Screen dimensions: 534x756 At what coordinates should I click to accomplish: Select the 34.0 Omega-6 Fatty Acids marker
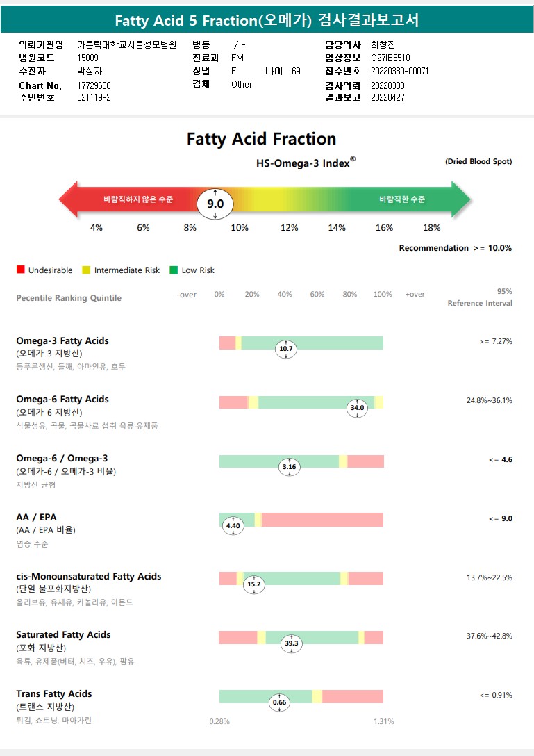(357, 408)
